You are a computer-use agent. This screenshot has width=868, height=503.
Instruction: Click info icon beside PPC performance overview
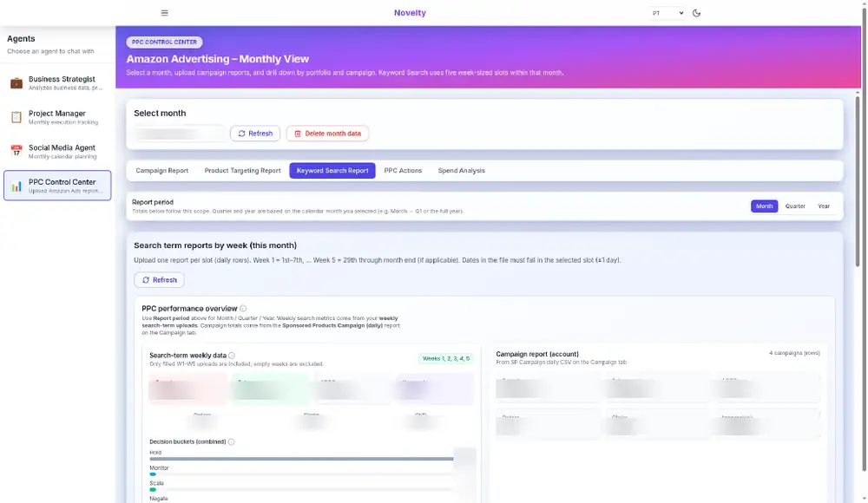pyautogui.click(x=243, y=308)
